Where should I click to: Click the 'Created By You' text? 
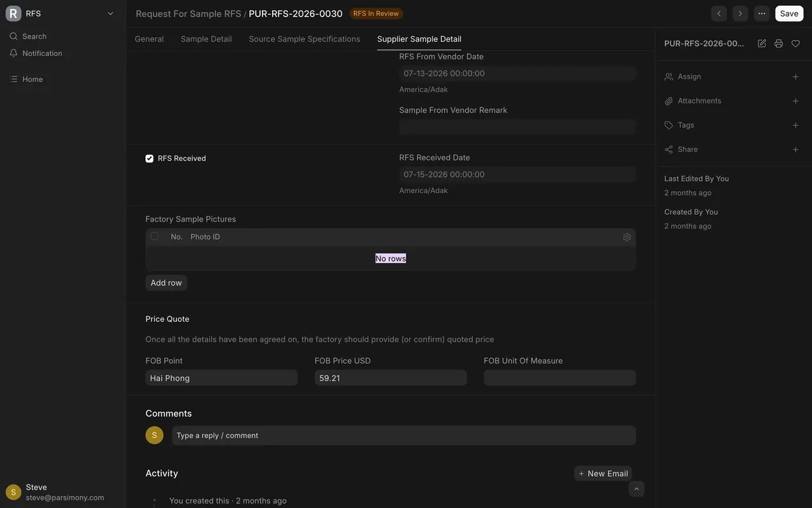tap(691, 212)
